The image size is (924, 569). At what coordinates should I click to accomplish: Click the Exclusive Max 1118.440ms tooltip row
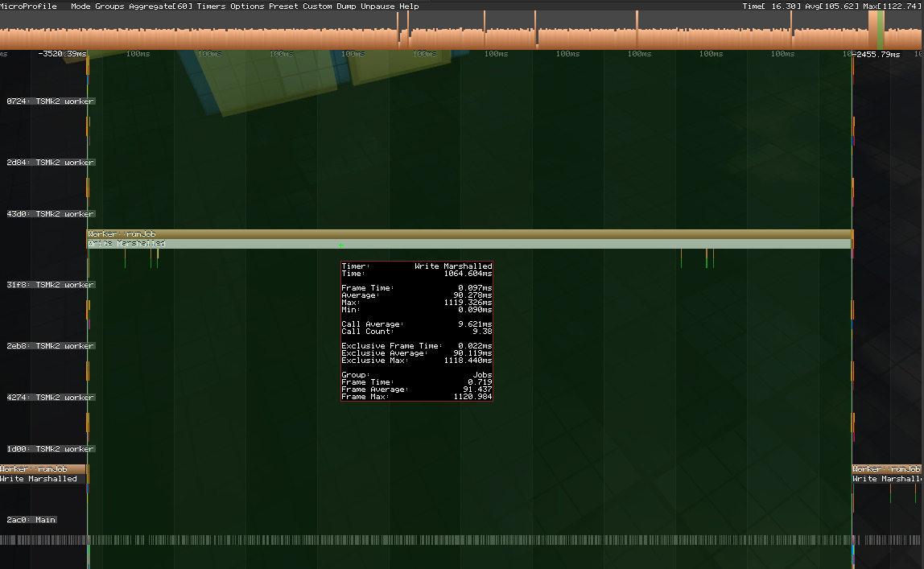417,360
